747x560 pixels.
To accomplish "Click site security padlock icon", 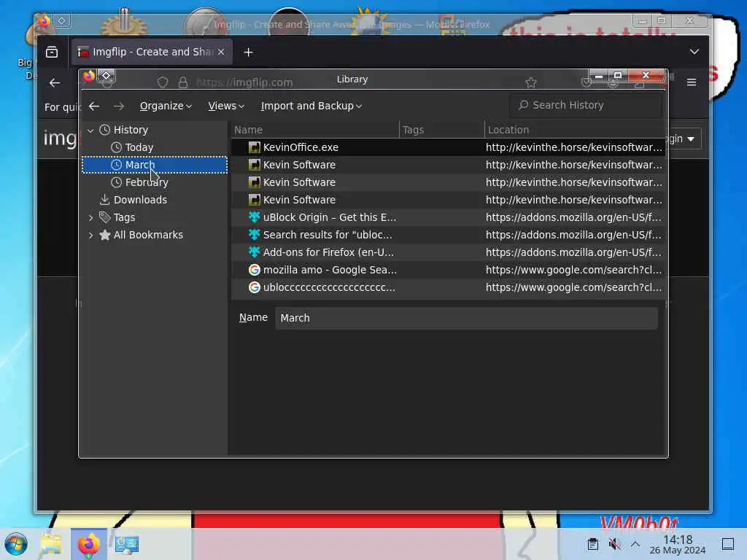I will click(183, 83).
